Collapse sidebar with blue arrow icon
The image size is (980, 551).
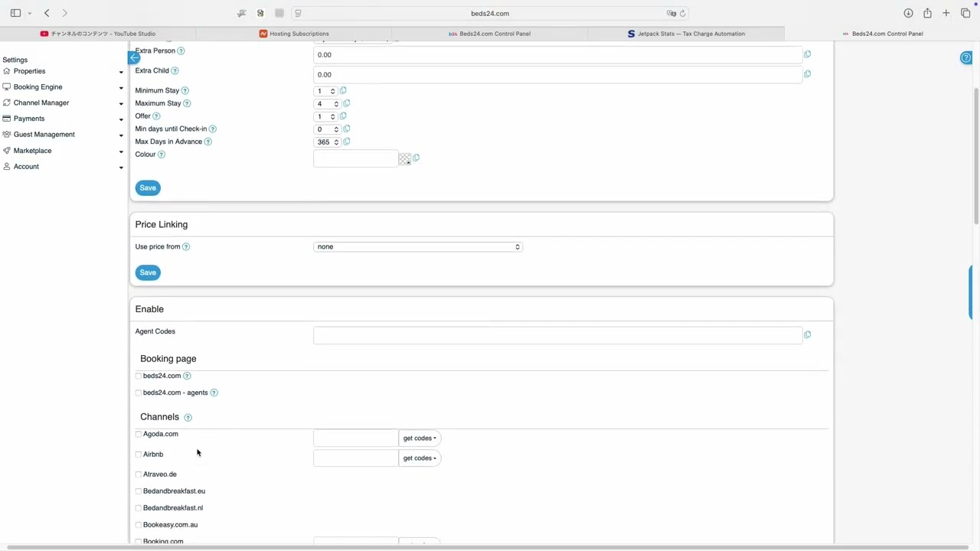[x=134, y=58]
